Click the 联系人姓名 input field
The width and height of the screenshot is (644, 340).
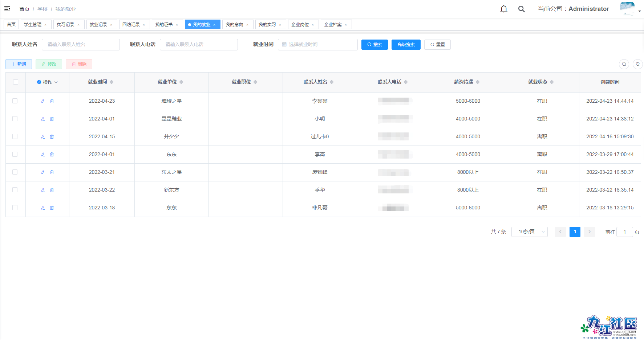pyautogui.click(x=81, y=44)
